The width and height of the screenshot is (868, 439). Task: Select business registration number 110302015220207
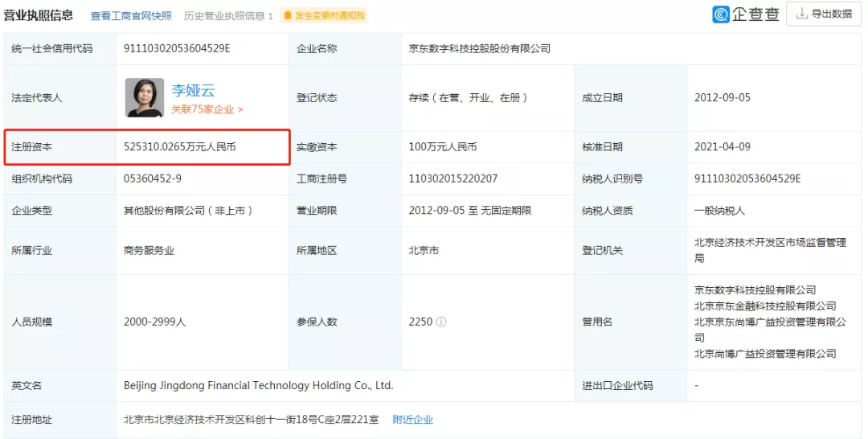point(452,178)
